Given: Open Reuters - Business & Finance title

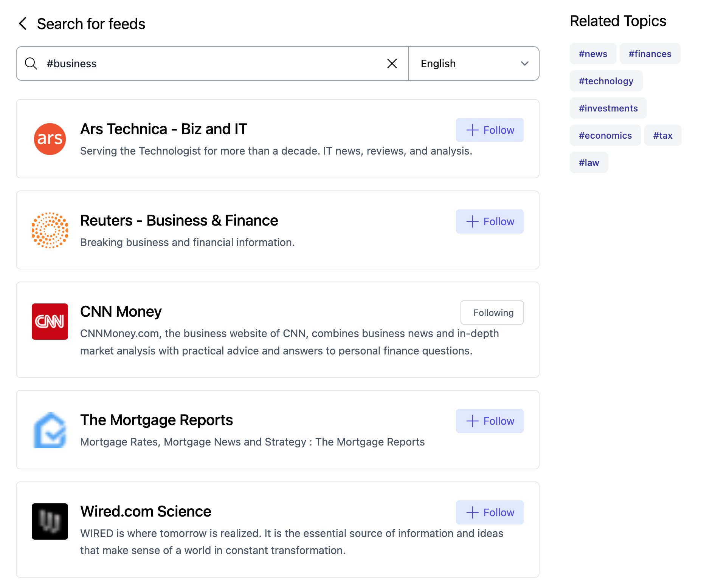Looking at the screenshot, I should pyautogui.click(x=179, y=221).
